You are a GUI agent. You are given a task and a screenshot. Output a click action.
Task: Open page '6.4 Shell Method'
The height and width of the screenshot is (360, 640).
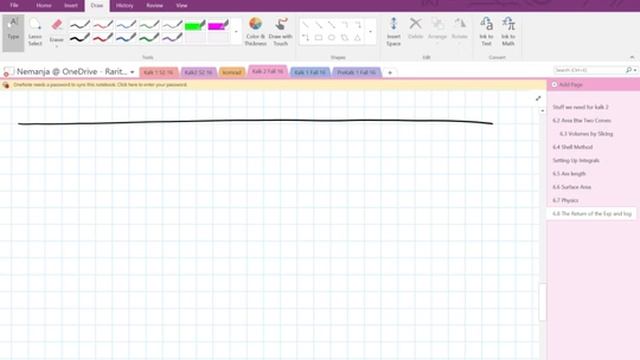point(573,147)
